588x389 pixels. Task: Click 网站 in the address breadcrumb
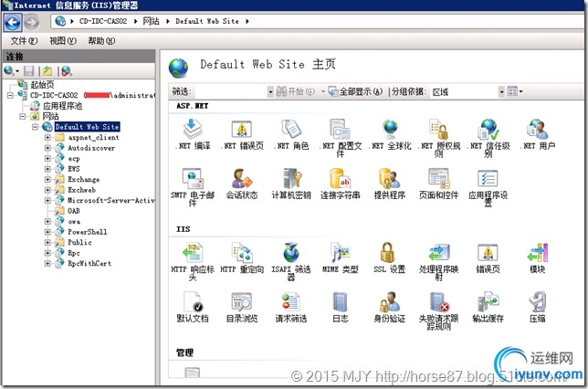click(x=151, y=21)
